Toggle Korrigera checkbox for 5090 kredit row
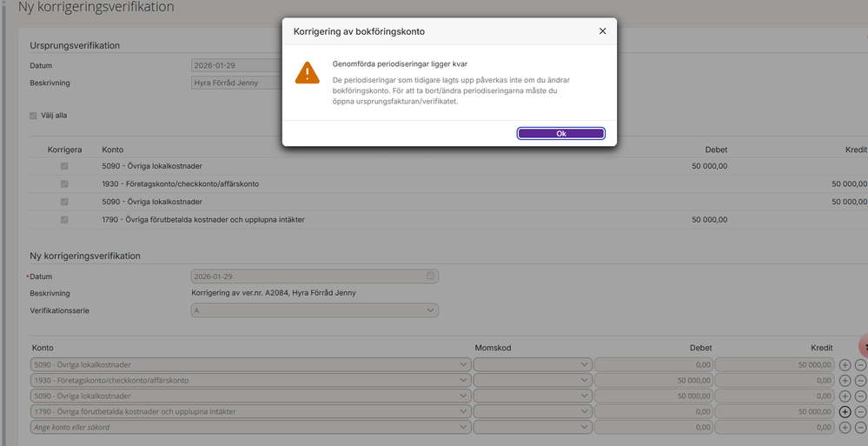The height and width of the screenshot is (446, 868). (64, 202)
